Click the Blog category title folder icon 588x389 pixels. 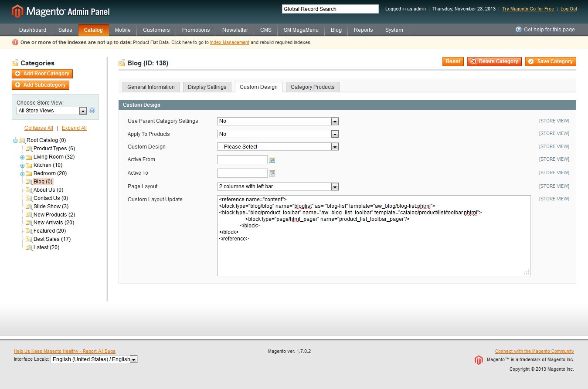[x=122, y=63]
